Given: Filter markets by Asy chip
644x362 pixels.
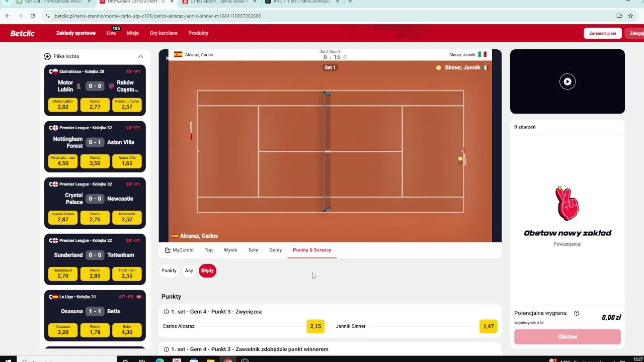Looking at the screenshot, I should coord(189,270).
